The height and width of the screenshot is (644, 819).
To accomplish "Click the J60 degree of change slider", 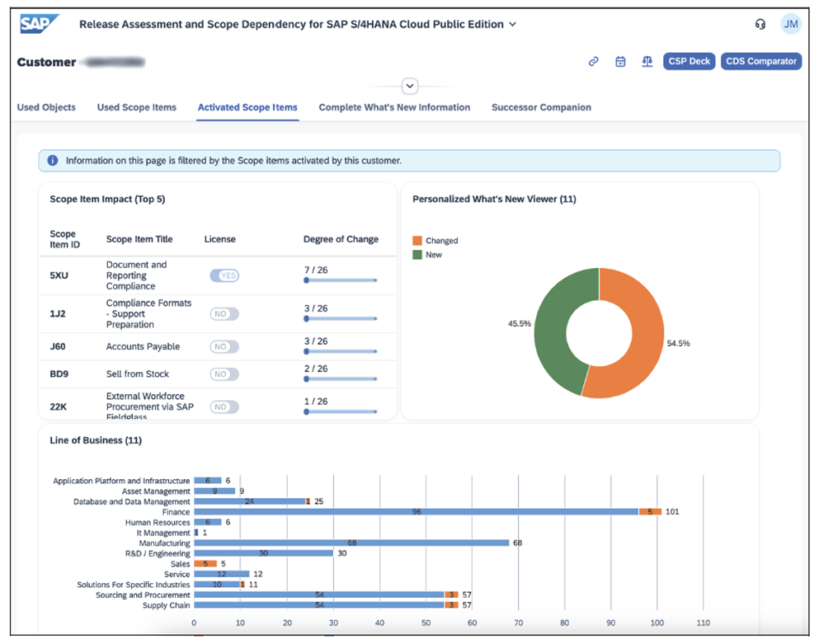I will [341, 351].
